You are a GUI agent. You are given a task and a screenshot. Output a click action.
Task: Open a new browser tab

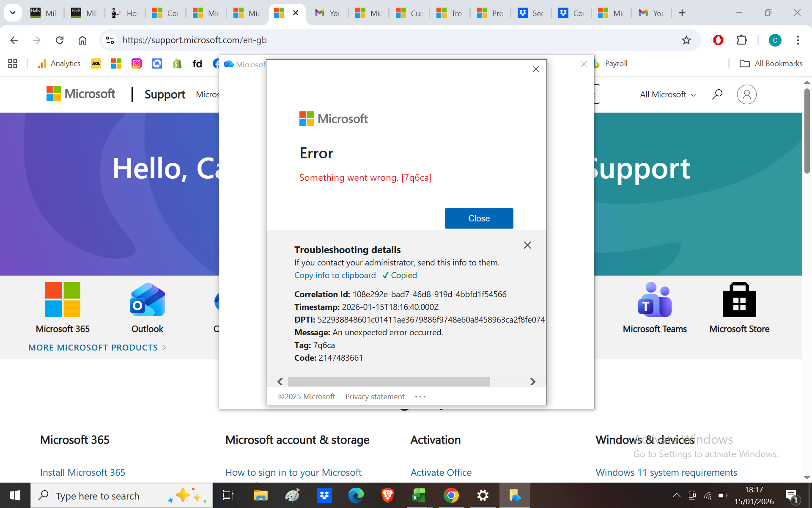(682, 13)
